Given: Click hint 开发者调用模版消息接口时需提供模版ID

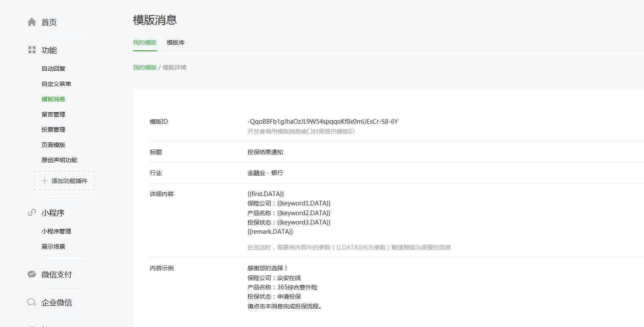Looking at the screenshot, I should point(301,131).
